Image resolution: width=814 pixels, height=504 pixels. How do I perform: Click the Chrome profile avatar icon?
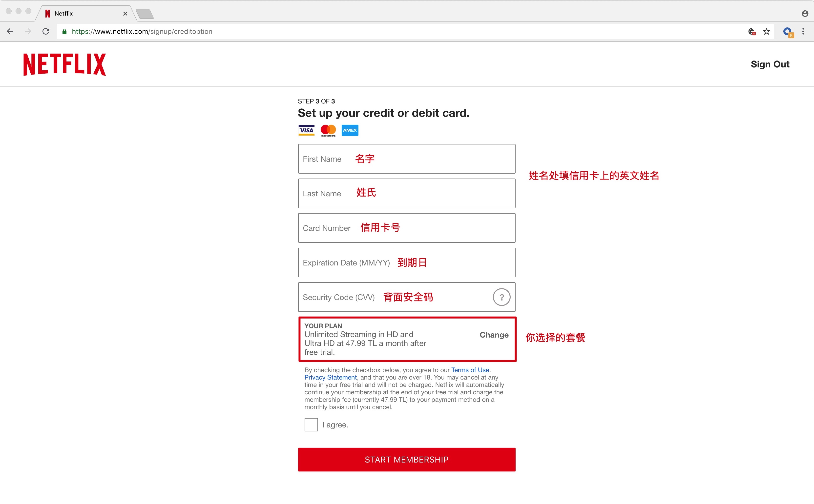805,13
